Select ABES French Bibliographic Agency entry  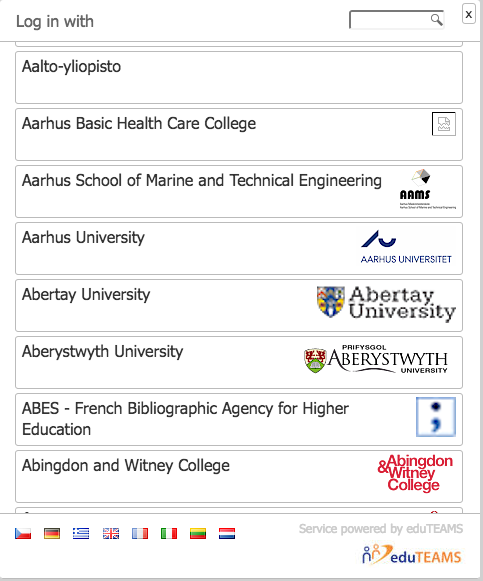coord(239,420)
